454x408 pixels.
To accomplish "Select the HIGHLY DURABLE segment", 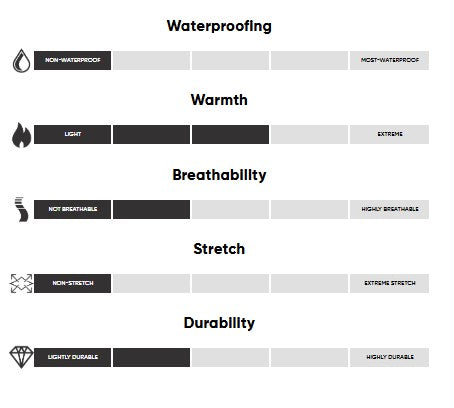I will point(389,357).
